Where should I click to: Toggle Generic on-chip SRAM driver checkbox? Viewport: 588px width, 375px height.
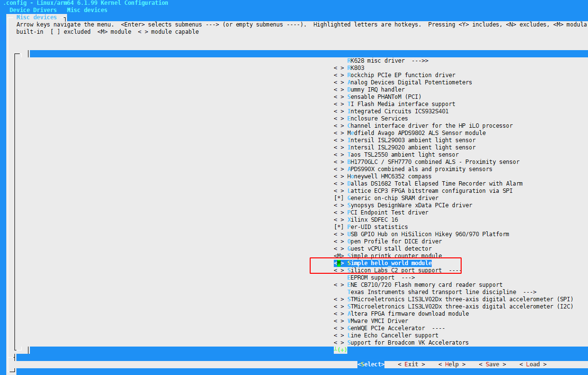coord(339,198)
